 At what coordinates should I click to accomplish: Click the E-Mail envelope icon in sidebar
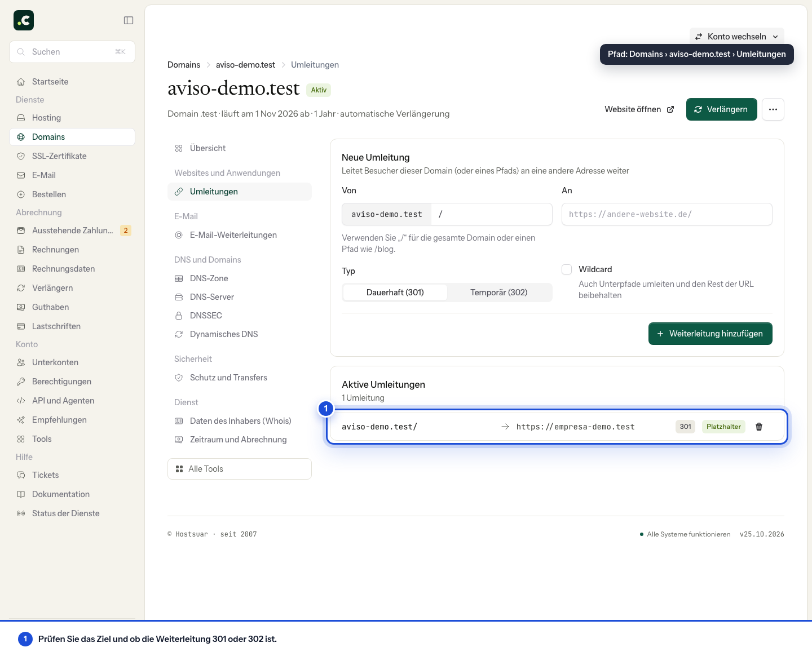pyautogui.click(x=21, y=175)
